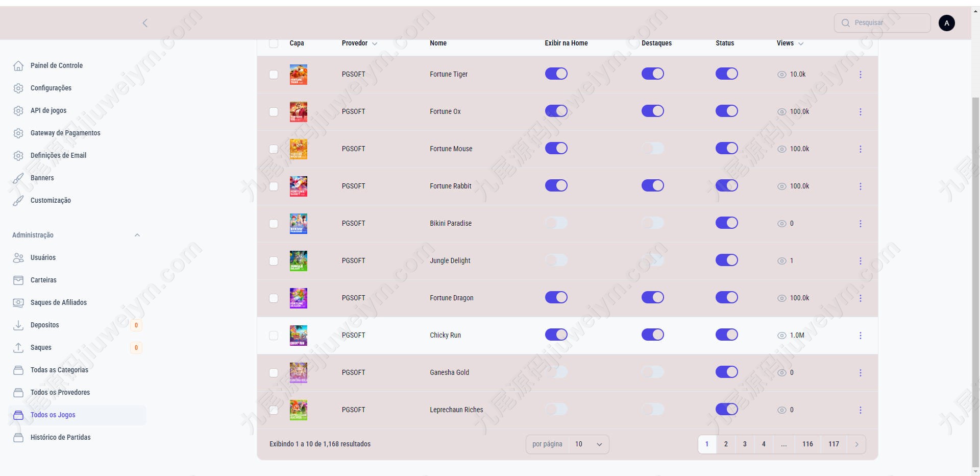Open the Carteiras wallet icon
980x476 pixels.
[x=18, y=280]
